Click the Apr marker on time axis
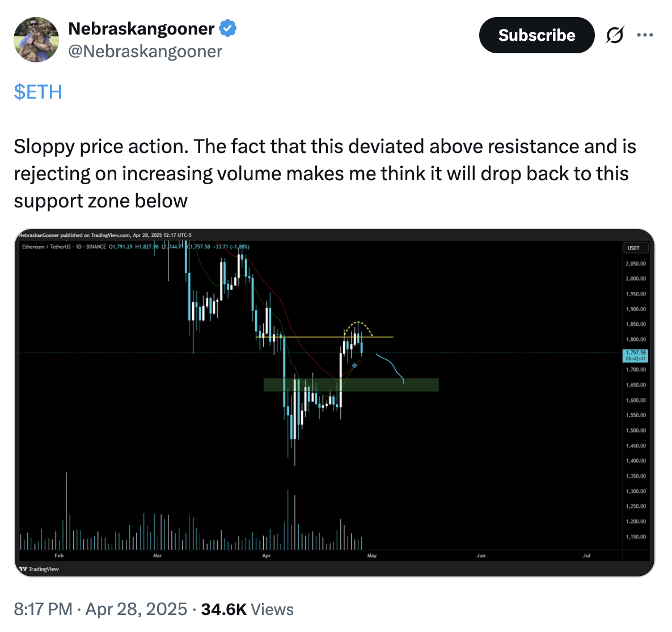Viewport: 672px width, 632px height. 267,555
